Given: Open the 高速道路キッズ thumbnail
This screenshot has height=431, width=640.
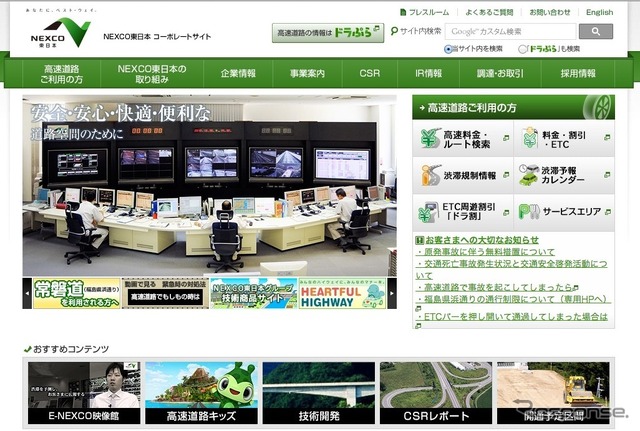Looking at the screenshot, I should (x=201, y=393).
